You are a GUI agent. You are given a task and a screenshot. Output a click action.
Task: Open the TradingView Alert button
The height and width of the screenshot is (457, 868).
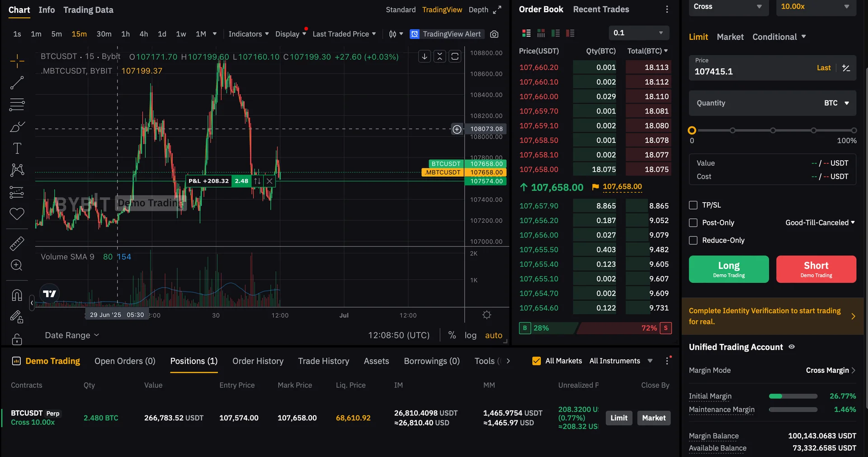coord(447,34)
